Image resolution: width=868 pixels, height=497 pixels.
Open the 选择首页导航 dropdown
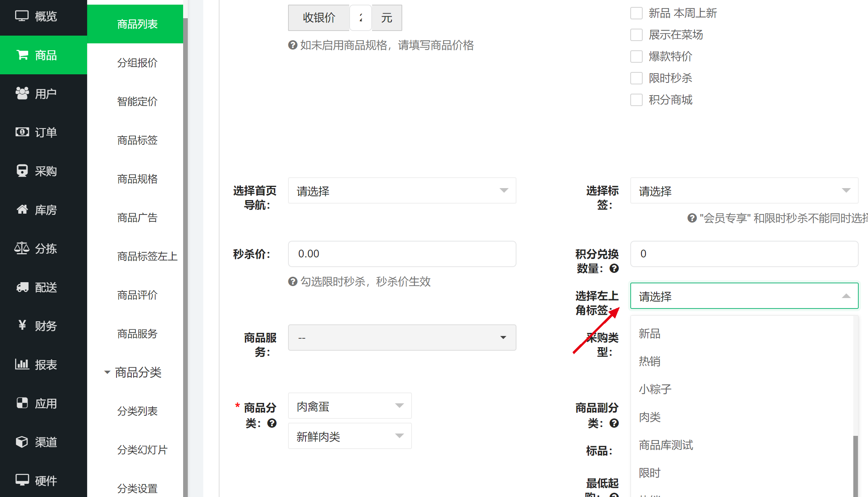[402, 190]
